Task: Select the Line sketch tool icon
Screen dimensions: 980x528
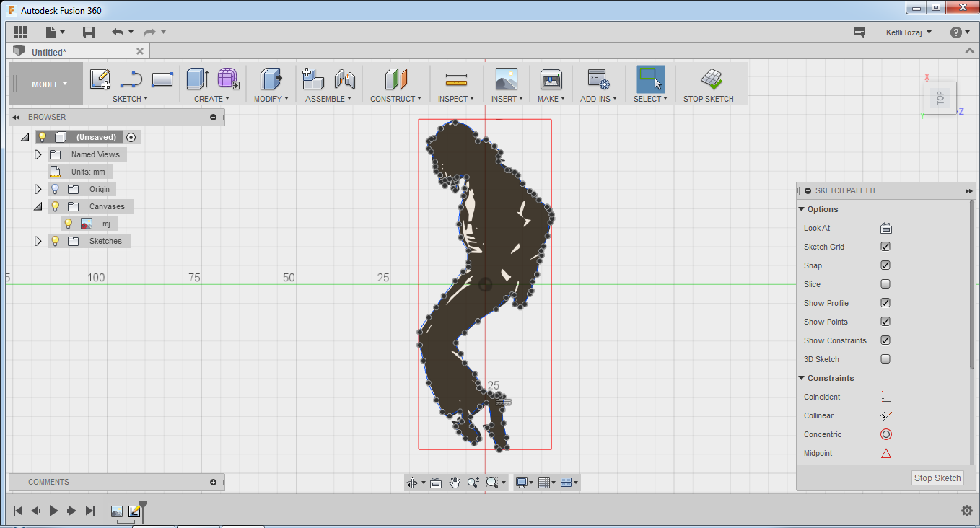Action: pyautogui.click(x=131, y=79)
